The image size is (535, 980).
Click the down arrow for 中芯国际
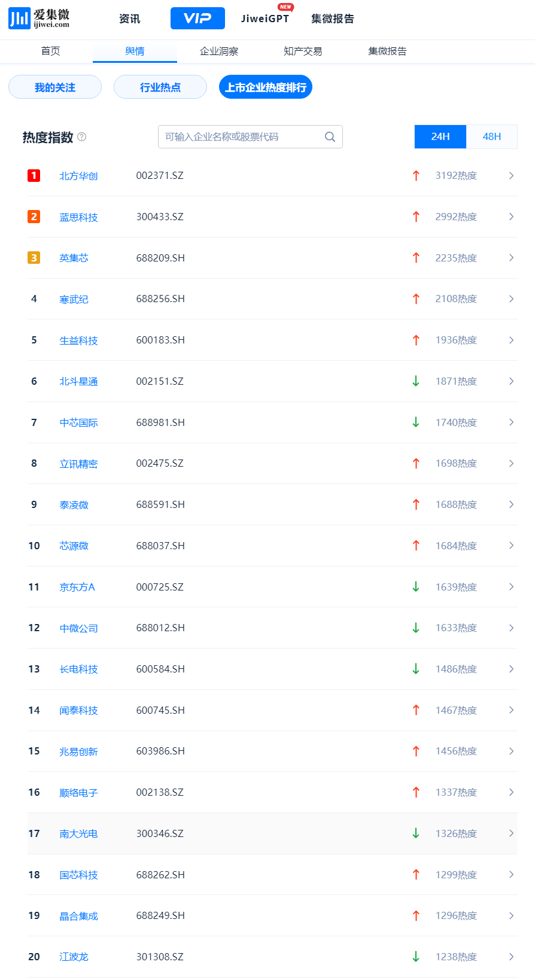pos(416,422)
